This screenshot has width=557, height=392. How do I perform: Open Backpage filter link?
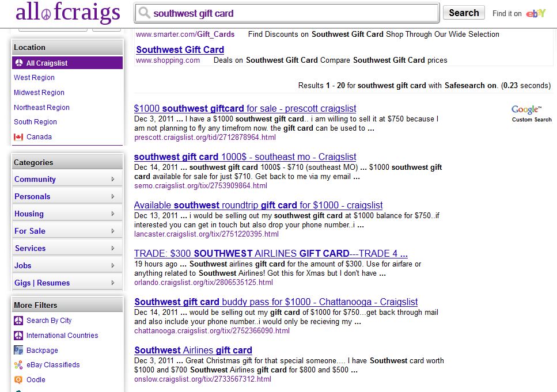pos(42,350)
